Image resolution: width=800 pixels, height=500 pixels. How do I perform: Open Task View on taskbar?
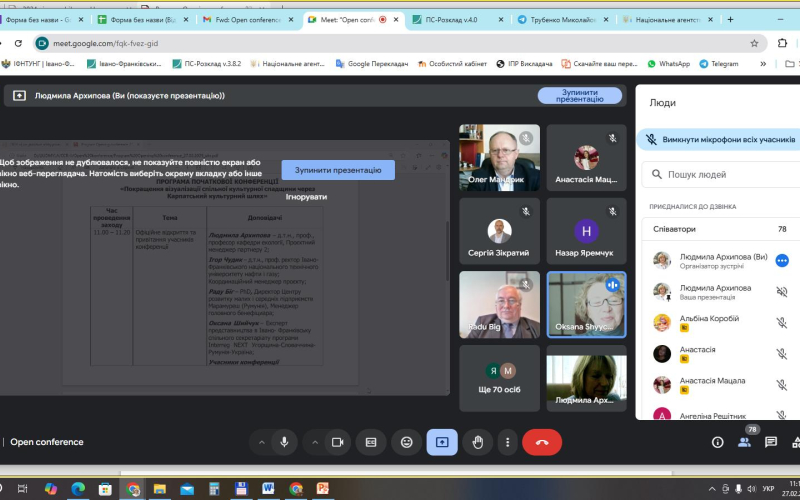(x=22, y=489)
